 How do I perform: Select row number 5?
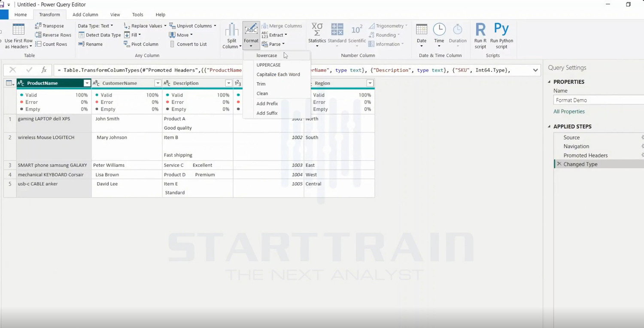10,188
